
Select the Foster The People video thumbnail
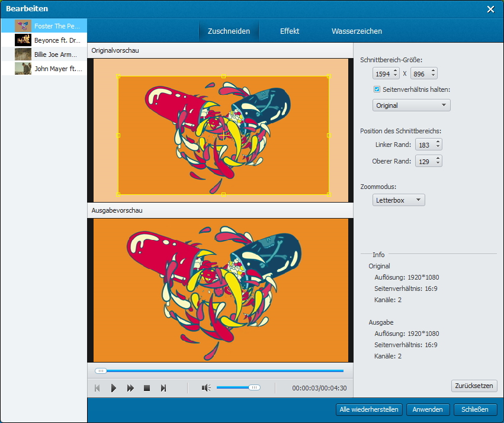(23, 25)
